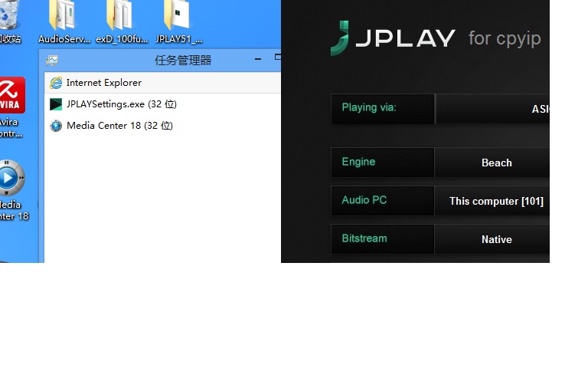The image size is (588, 368).
Task: Click the Playing via: label
Action: point(369,107)
